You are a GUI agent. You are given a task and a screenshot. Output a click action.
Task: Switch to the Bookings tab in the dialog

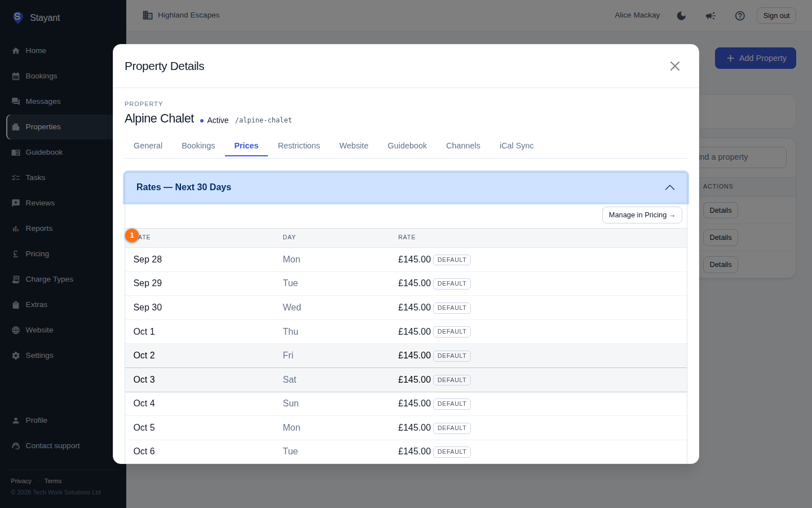click(198, 146)
